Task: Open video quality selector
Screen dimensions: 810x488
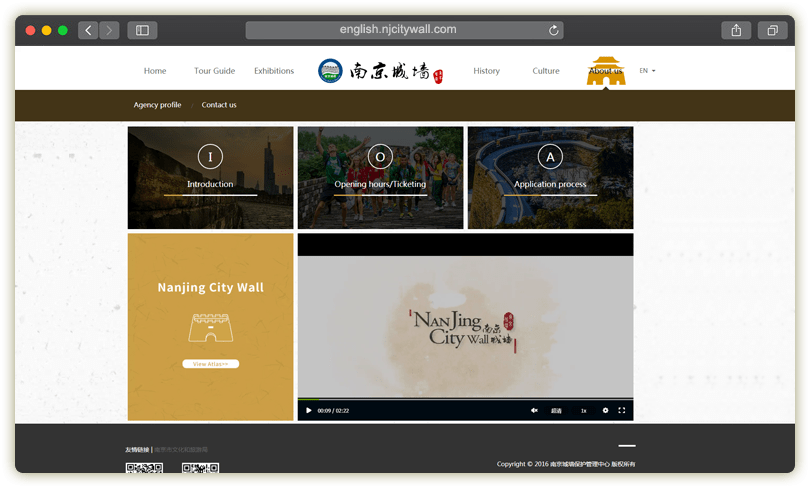Action: [x=556, y=410]
